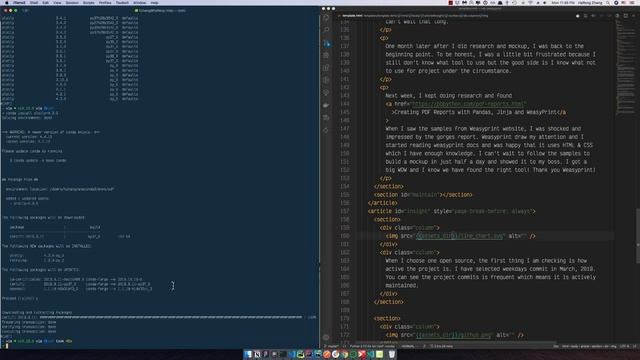Follow the href URL link on line 144
The image size is (640, 360).
tap(468, 104)
